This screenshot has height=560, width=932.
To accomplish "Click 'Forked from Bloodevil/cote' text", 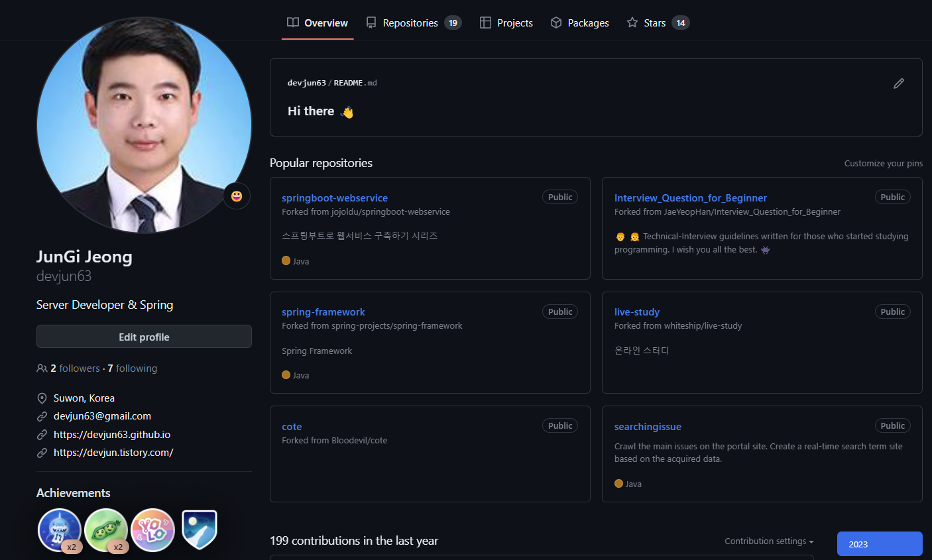I will pos(334,441).
